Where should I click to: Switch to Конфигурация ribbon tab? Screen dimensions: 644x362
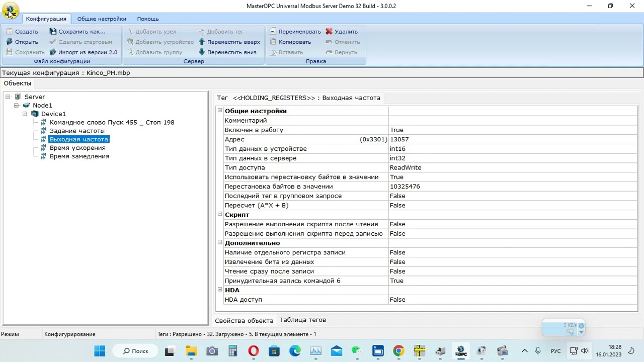click(x=46, y=19)
